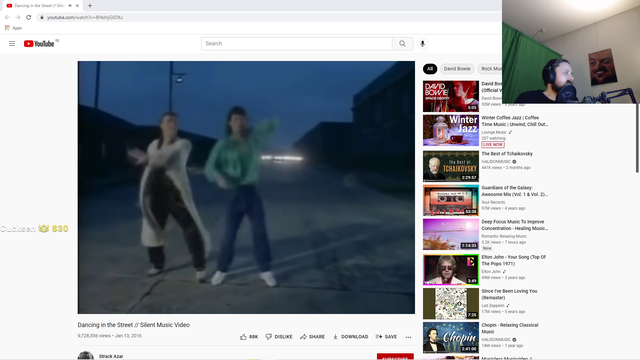640x360 pixels.
Task: Click the page vertical scrollbar
Action: click(637, 139)
